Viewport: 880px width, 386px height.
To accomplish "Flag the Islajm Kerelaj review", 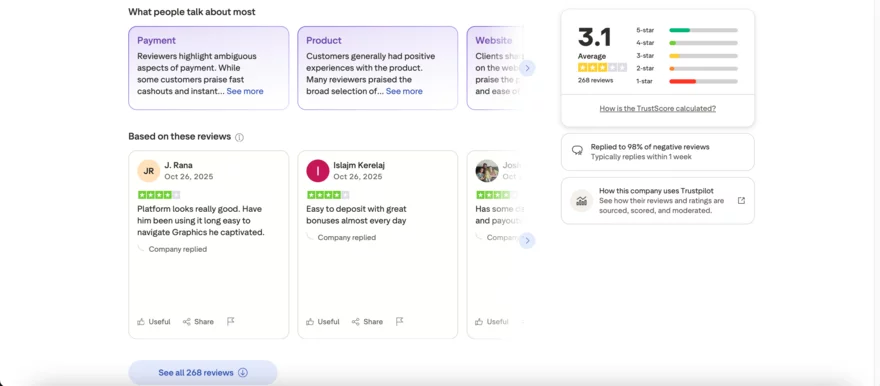I will 399,321.
